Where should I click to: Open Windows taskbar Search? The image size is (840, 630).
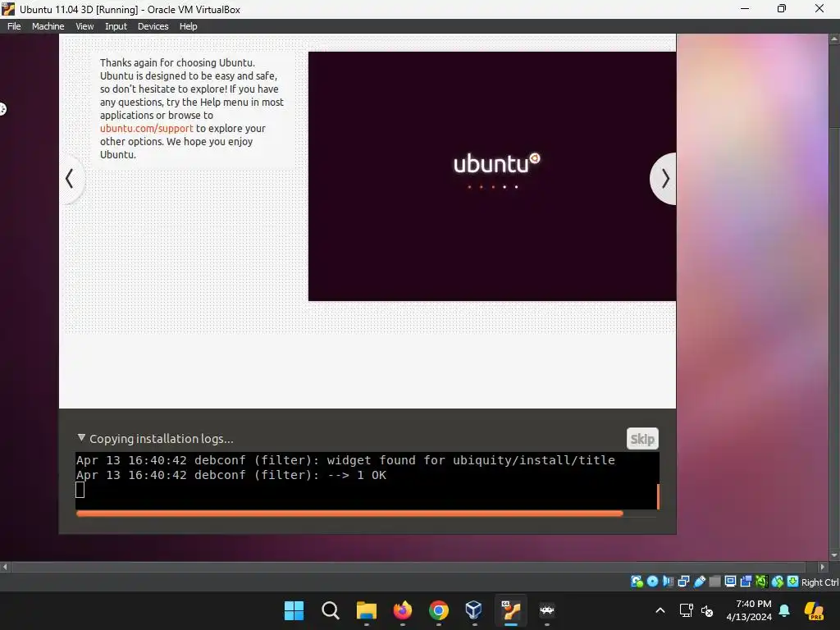pos(331,610)
